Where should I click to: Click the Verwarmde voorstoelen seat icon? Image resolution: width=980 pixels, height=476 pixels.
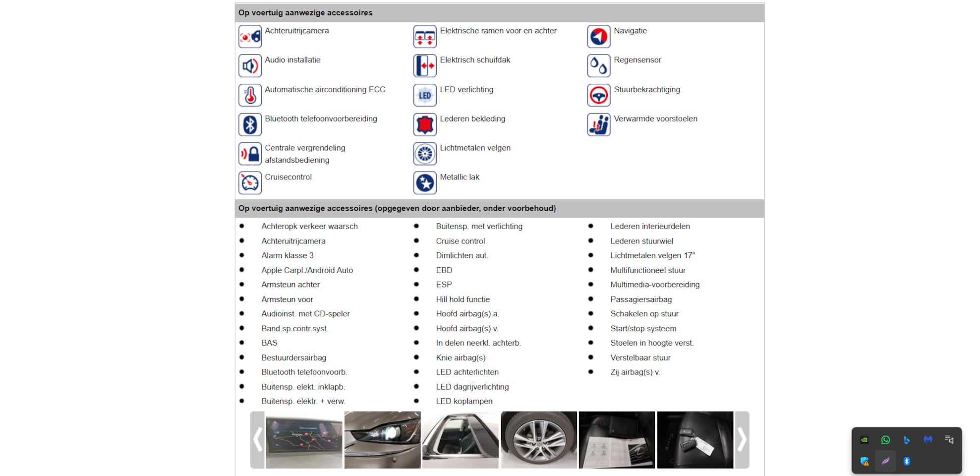tap(599, 124)
